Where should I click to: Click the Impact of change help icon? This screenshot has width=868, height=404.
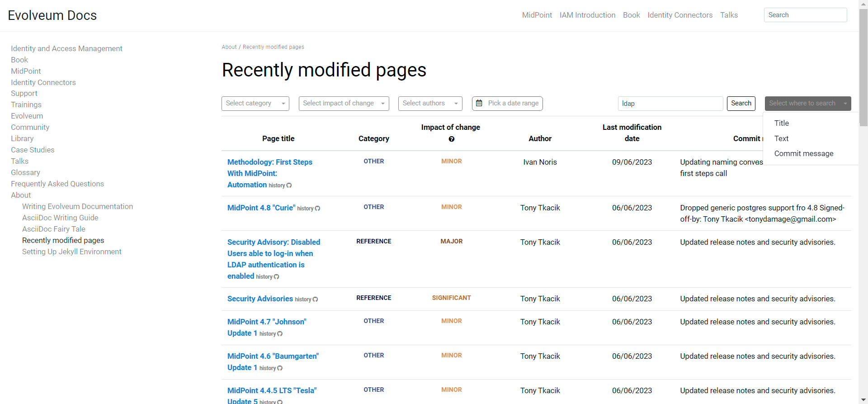click(x=451, y=139)
